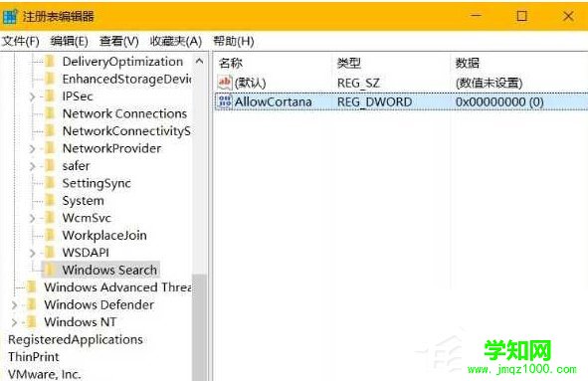Screen dimensions: 588x381
Task: Select the (默认) value name
Action: (x=250, y=83)
